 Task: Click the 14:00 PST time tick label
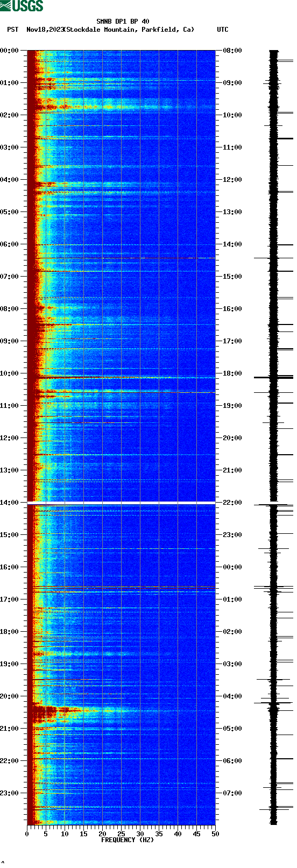(x=10, y=503)
